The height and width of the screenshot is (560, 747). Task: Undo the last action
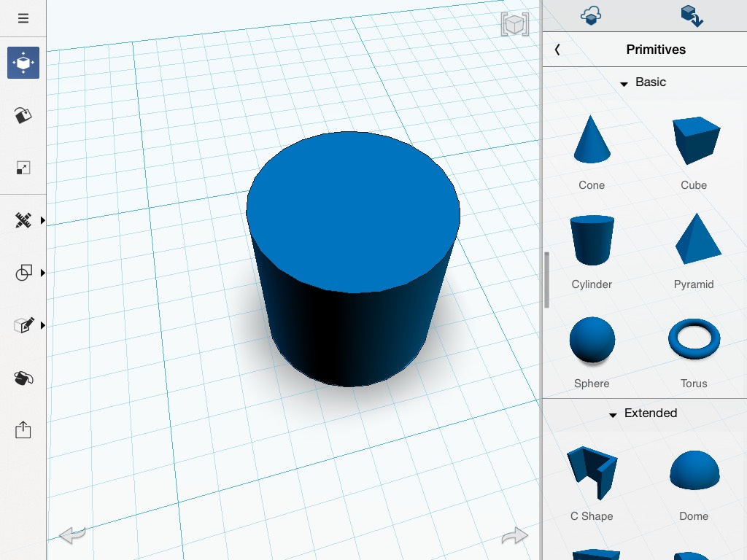tap(72, 534)
